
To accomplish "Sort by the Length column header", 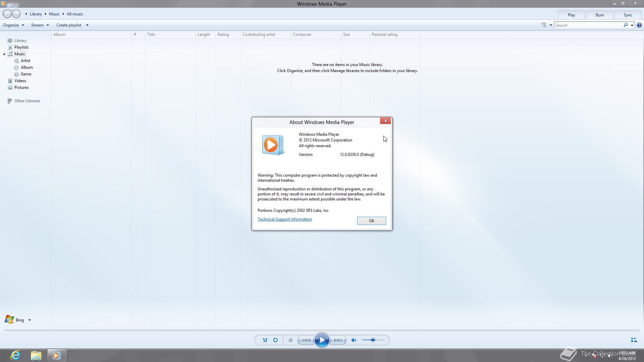I will tap(205, 35).
